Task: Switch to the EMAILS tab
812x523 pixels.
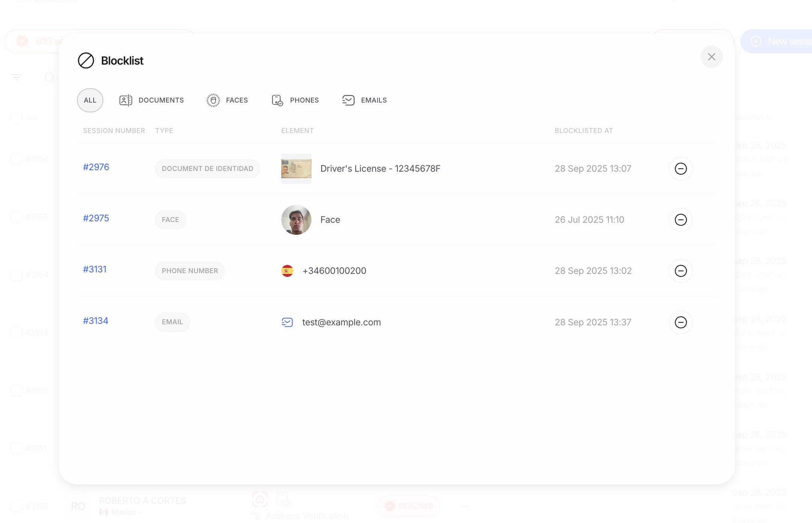Action: click(x=364, y=100)
